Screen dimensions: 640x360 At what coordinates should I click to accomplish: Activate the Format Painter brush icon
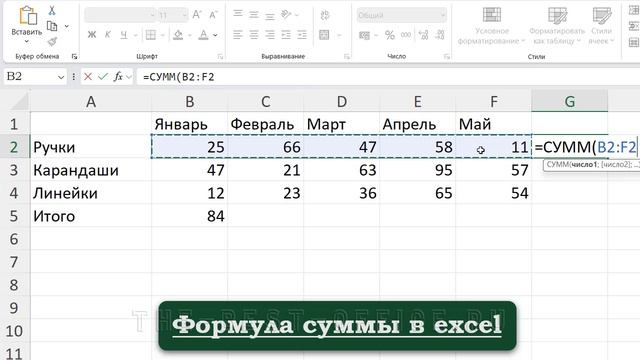[x=52, y=41]
